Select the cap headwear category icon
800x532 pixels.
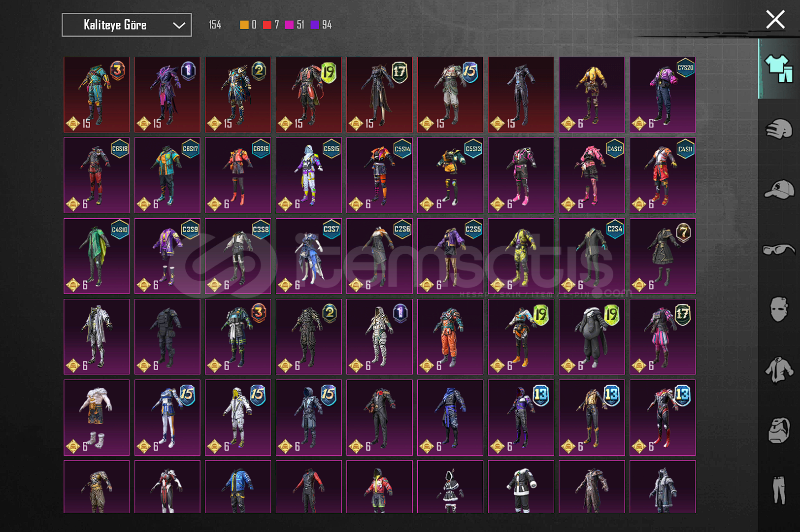[779, 189]
